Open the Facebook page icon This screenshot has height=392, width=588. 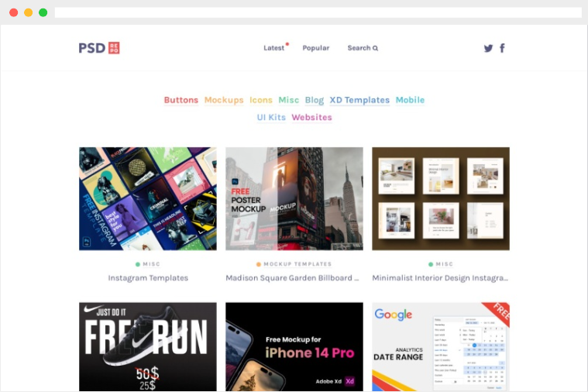pyautogui.click(x=503, y=48)
